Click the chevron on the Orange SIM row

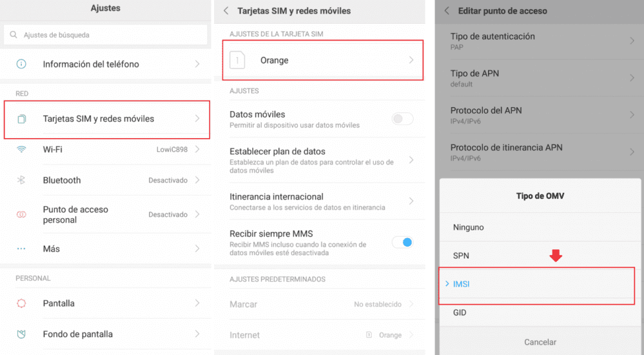(411, 60)
